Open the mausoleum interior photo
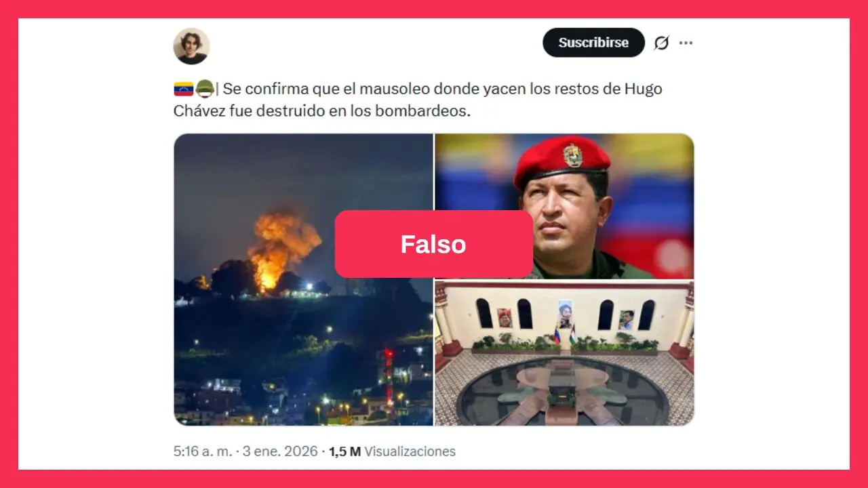 click(564, 353)
